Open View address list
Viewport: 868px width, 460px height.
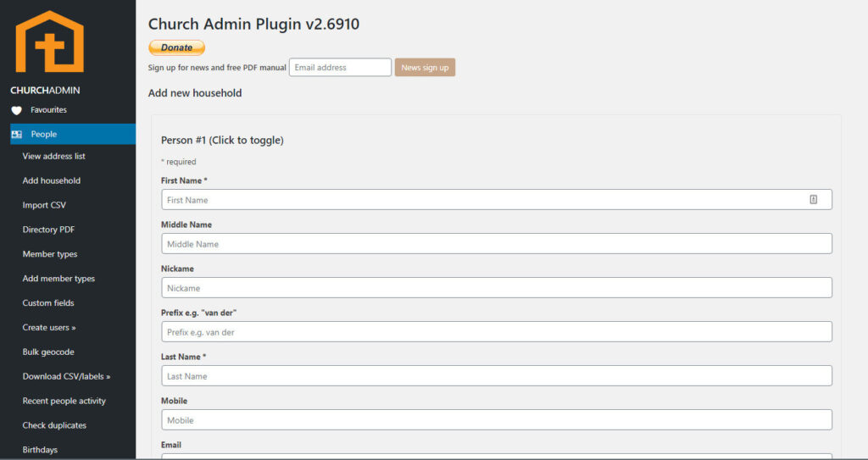[x=53, y=156]
